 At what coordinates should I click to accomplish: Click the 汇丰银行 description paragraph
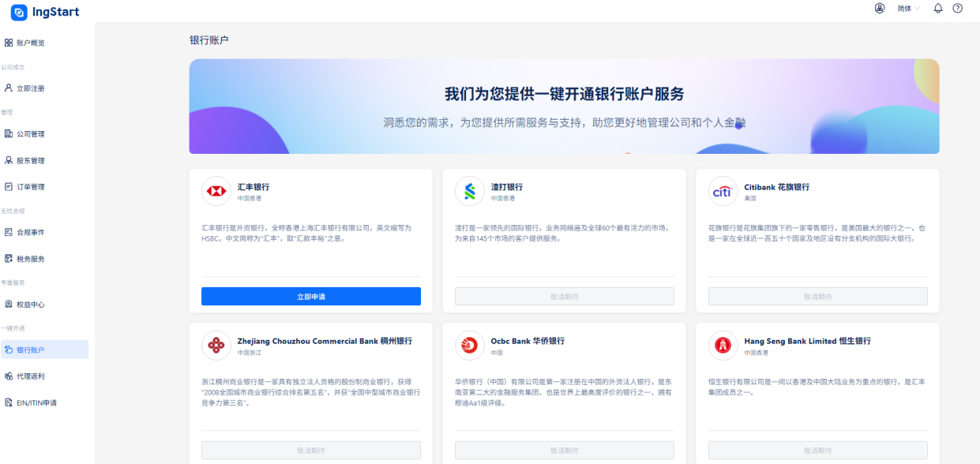click(307, 233)
